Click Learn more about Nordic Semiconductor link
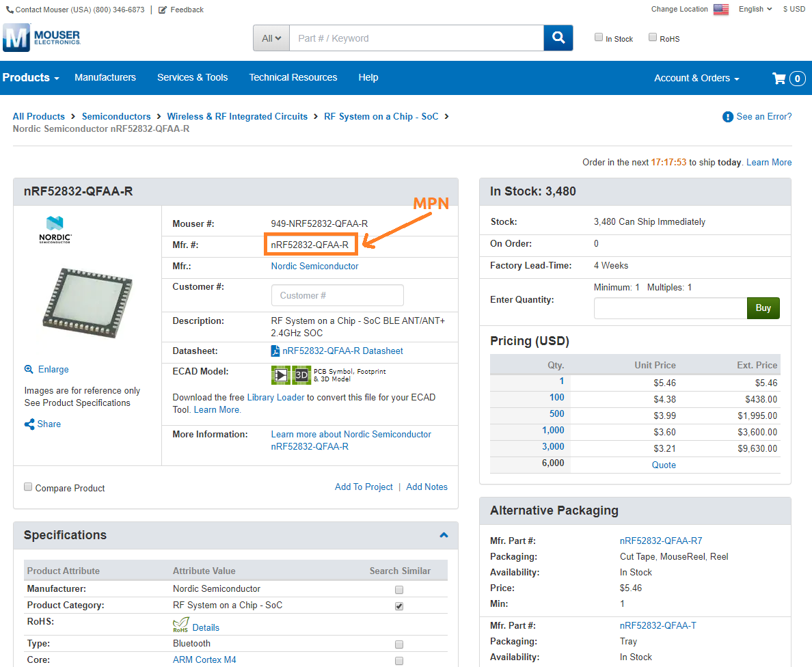 pyautogui.click(x=351, y=441)
